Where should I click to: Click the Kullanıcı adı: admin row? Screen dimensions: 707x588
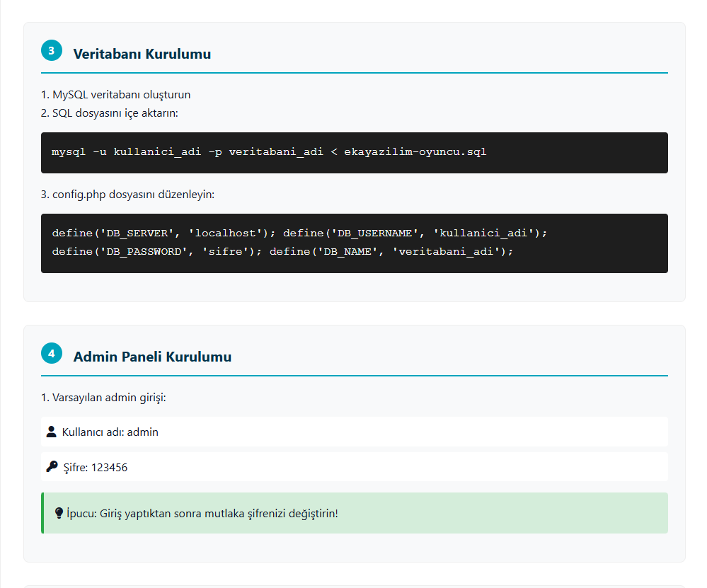click(355, 432)
